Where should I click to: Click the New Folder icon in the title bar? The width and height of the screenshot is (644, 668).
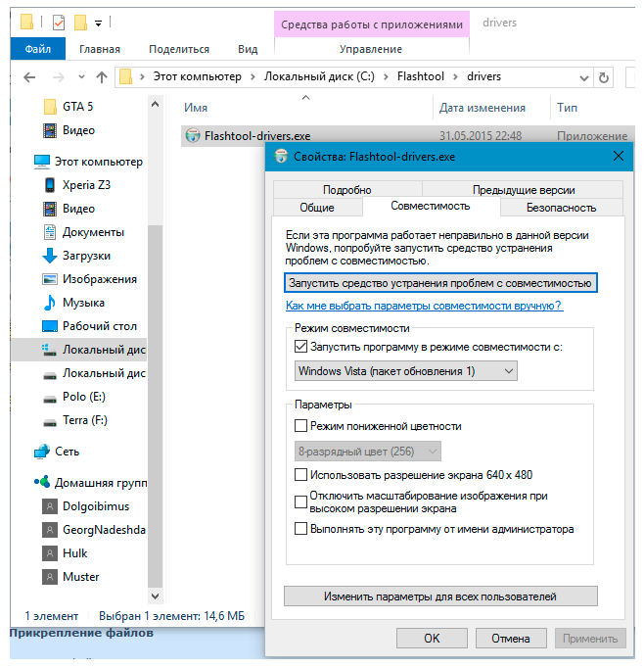coord(80,23)
